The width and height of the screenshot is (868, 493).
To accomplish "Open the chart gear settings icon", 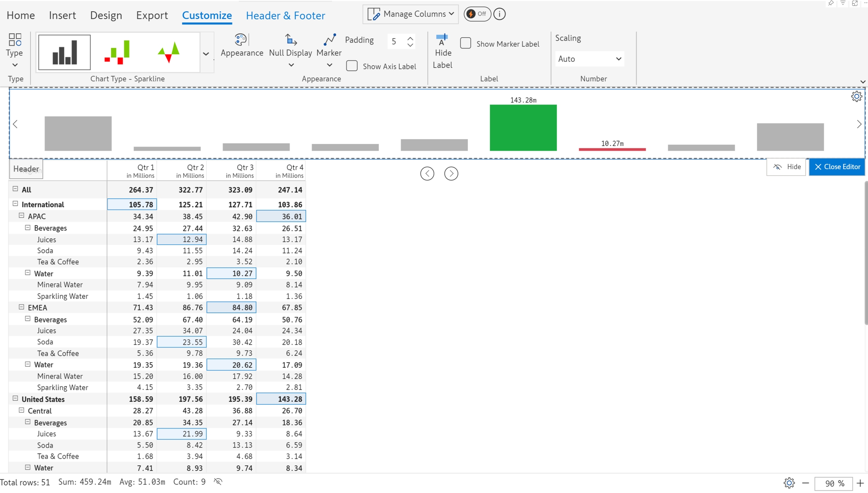I will (856, 97).
